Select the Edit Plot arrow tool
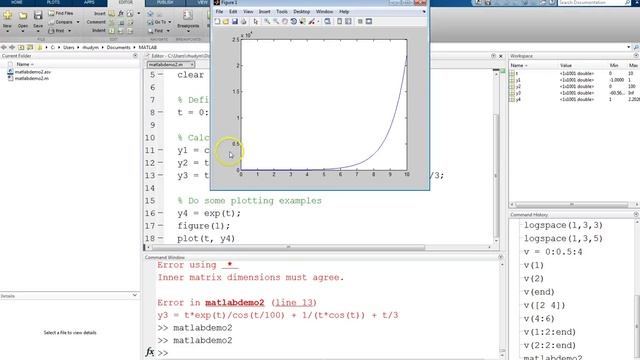 256,21
